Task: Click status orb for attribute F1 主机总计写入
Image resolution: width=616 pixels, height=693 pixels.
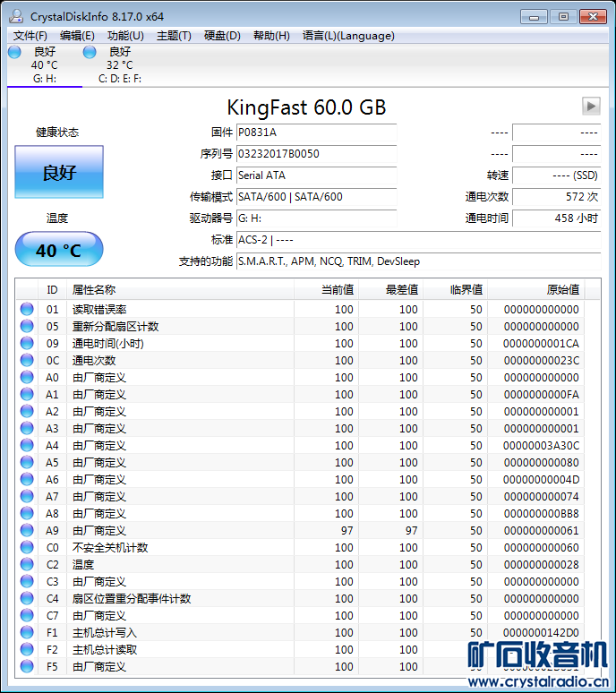Action: coord(27,633)
